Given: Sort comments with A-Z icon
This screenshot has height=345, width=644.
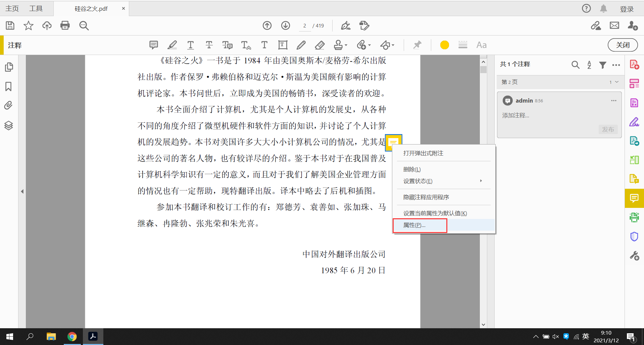Looking at the screenshot, I should [589, 65].
